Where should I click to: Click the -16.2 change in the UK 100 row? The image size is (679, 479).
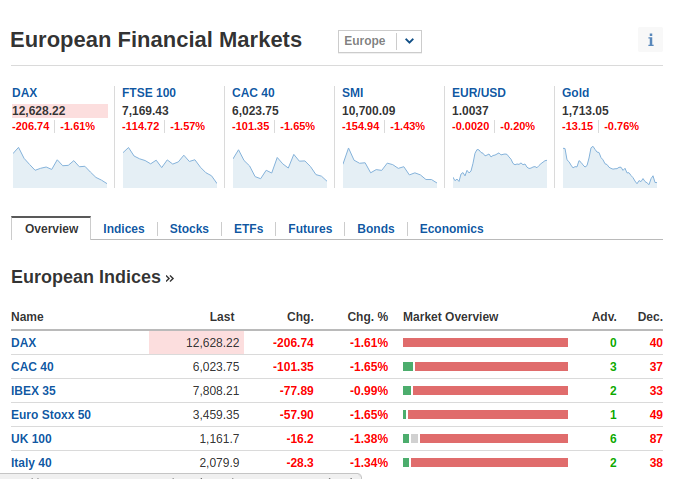point(300,439)
